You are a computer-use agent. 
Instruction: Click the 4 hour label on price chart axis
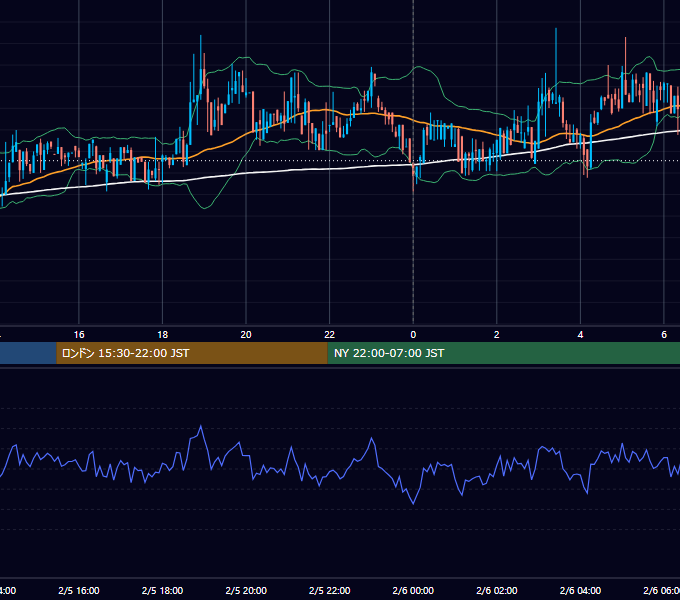point(580,335)
